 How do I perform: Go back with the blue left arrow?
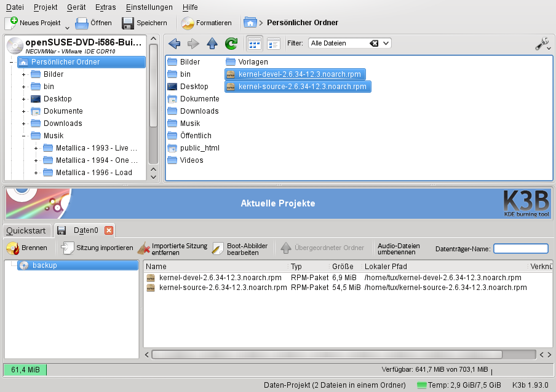click(174, 43)
